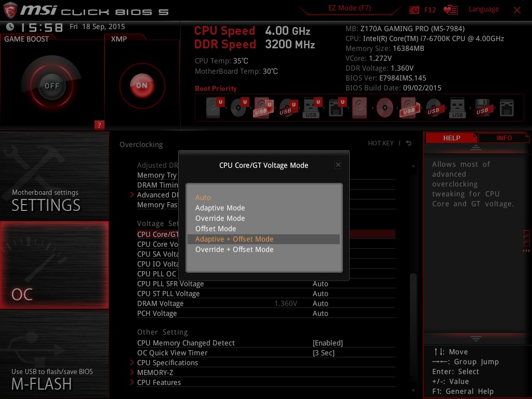Click the scroll down arrow of settings list
The height and width of the screenshot is (399, 532).
tap(413, 391)
